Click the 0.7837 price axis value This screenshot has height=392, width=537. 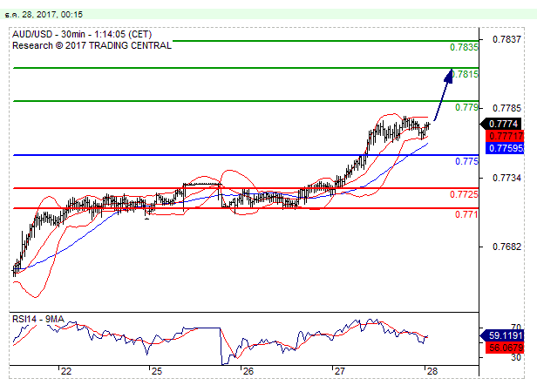[x=506, y=39]
